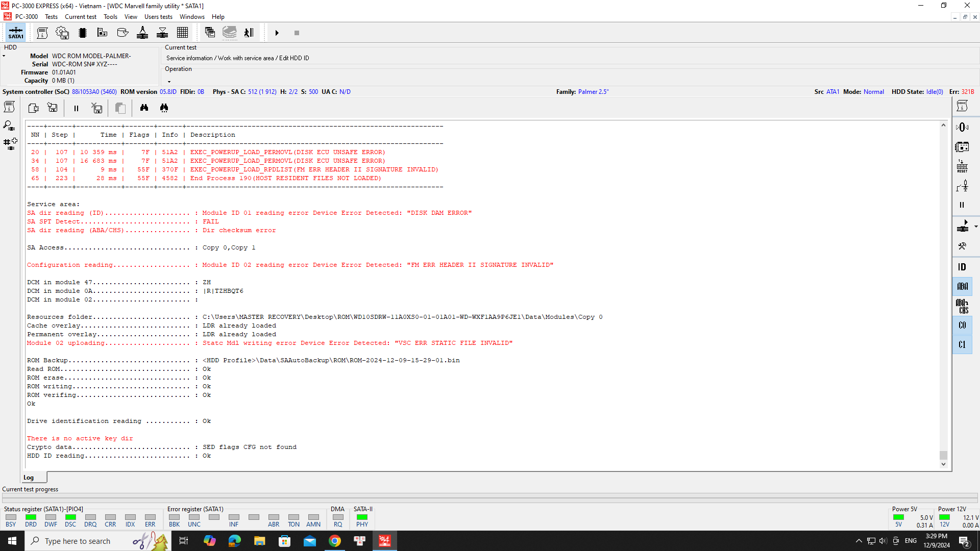Open the ROM chip icon in top toolbar
This screenshot has width=980, height=551.
tap(83, 33)
